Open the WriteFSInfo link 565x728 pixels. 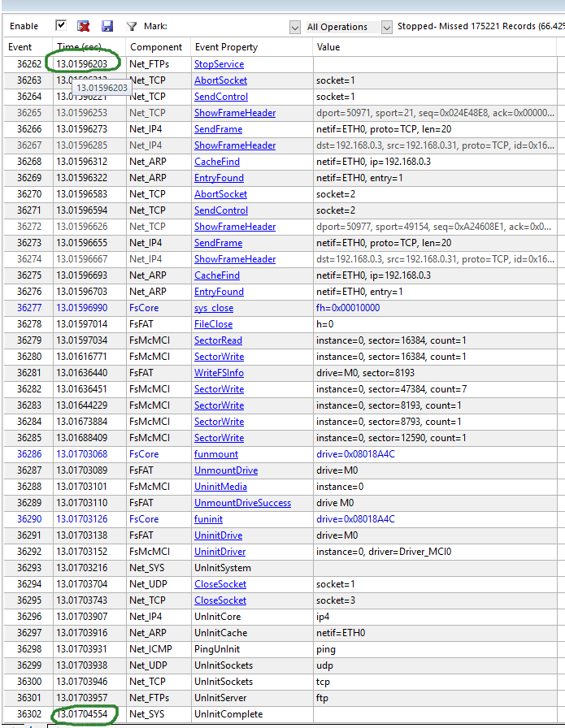[x=219, y=373]
